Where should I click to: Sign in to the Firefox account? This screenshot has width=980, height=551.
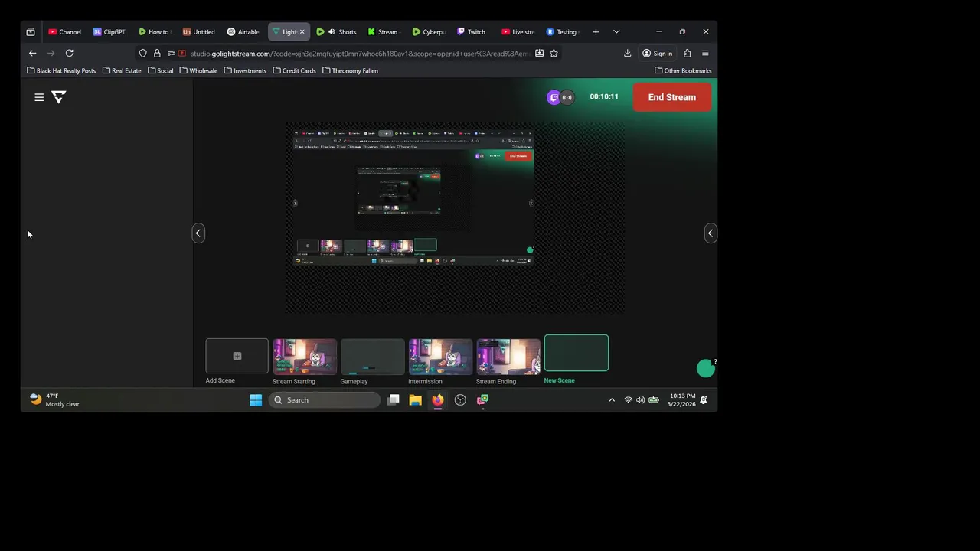(657, 54)
